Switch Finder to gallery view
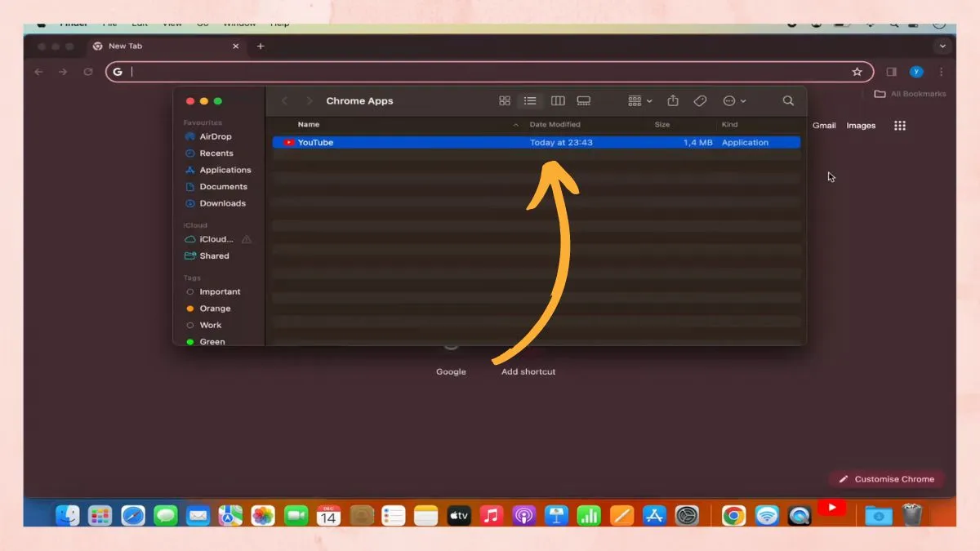 [x=584, y=100]
